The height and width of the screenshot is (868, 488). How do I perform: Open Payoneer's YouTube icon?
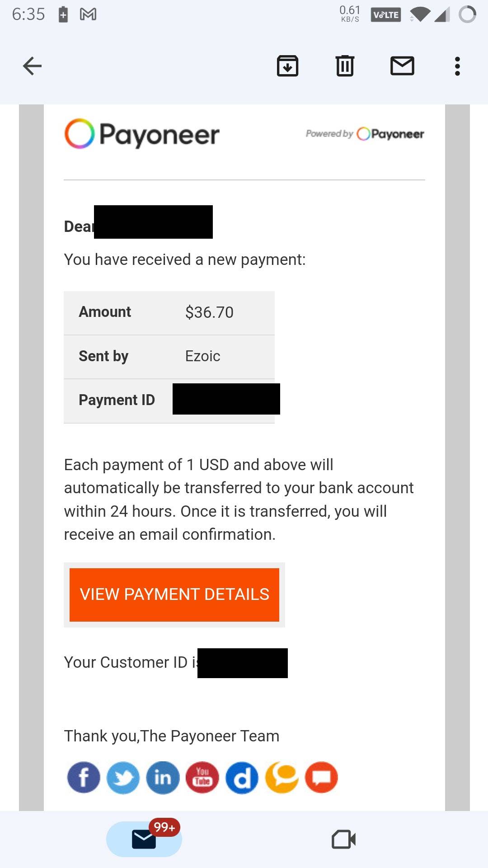point(202,778)
